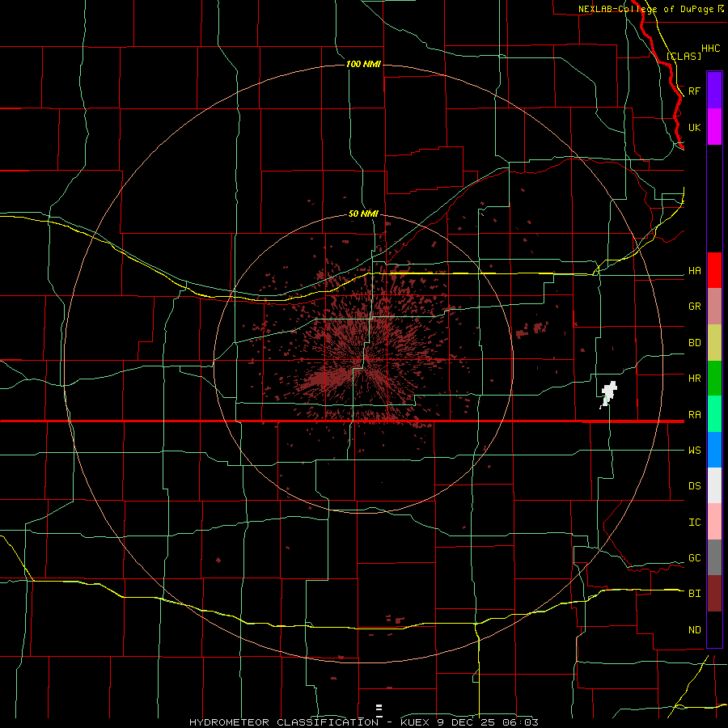Click the 'WS' legend label

[x=695, y=451]
